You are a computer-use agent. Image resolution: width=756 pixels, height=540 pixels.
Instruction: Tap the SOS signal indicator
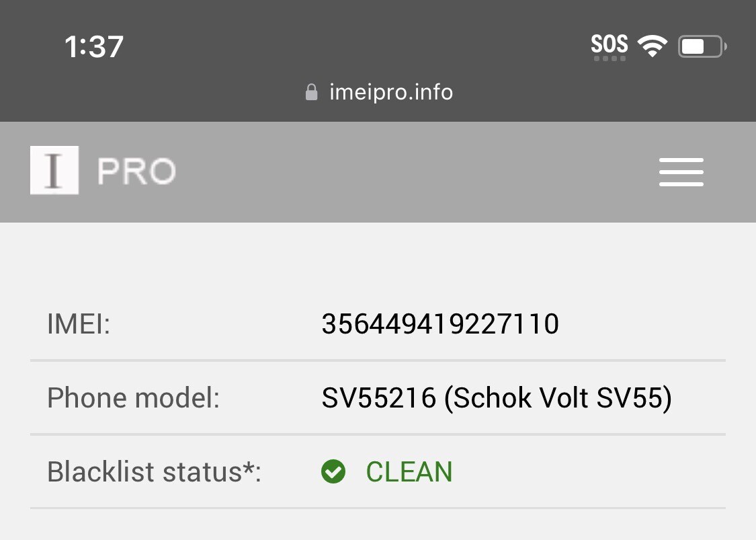point(608,44)
